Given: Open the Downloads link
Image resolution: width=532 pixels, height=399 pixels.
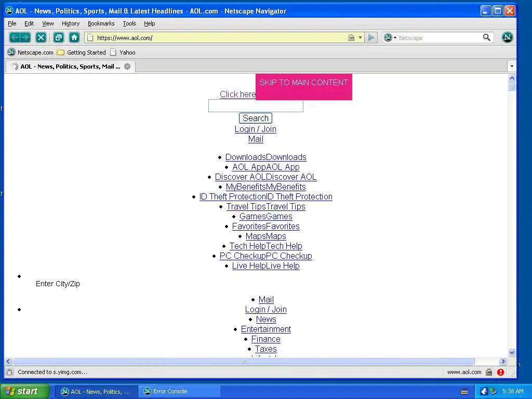Looking at the screenshot, I should pyautogui.click(x=265, y=157).
